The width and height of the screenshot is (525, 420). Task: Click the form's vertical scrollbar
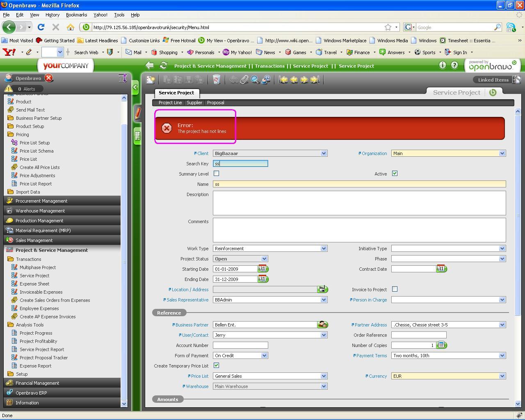518,215
